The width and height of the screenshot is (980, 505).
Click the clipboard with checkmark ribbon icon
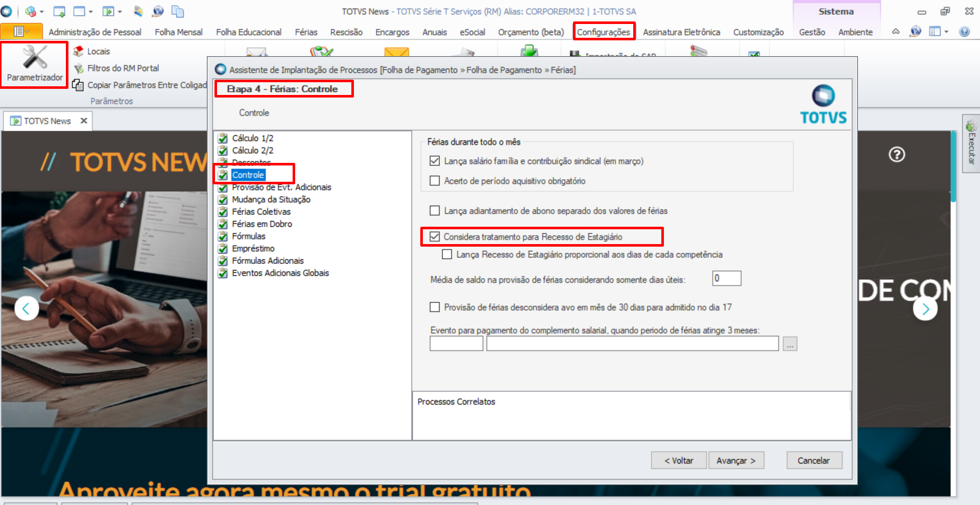point(321,52)
